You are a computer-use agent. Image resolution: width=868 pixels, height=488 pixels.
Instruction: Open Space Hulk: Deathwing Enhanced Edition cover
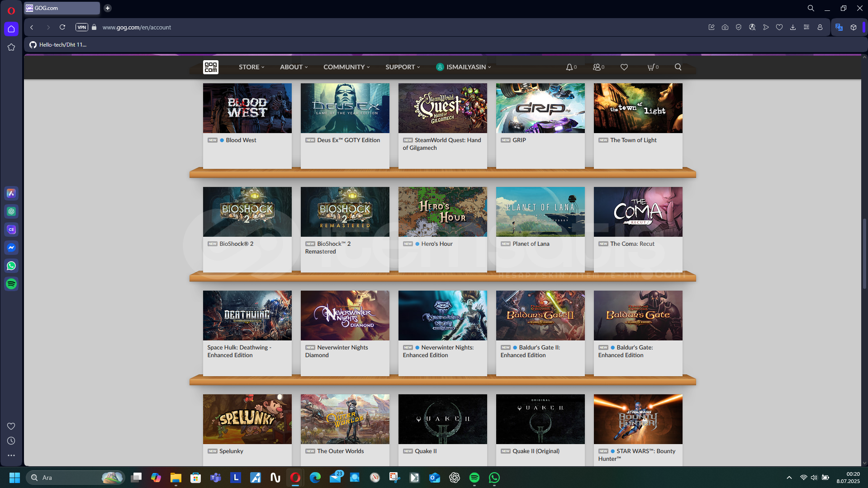point(247,315)
